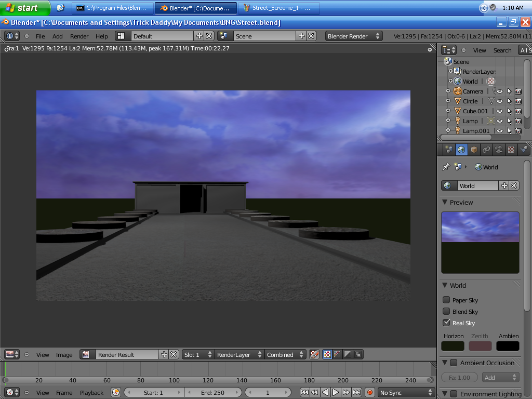The image size is (532, 399).
Task: Pick the Horizon color swatch
Action: pos(453,345)
